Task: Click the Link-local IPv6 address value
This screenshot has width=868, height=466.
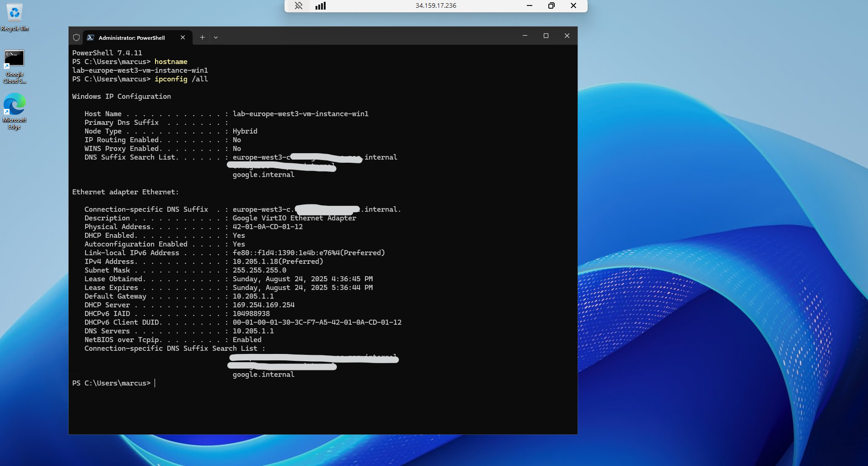Action: (x=309, y=253)
